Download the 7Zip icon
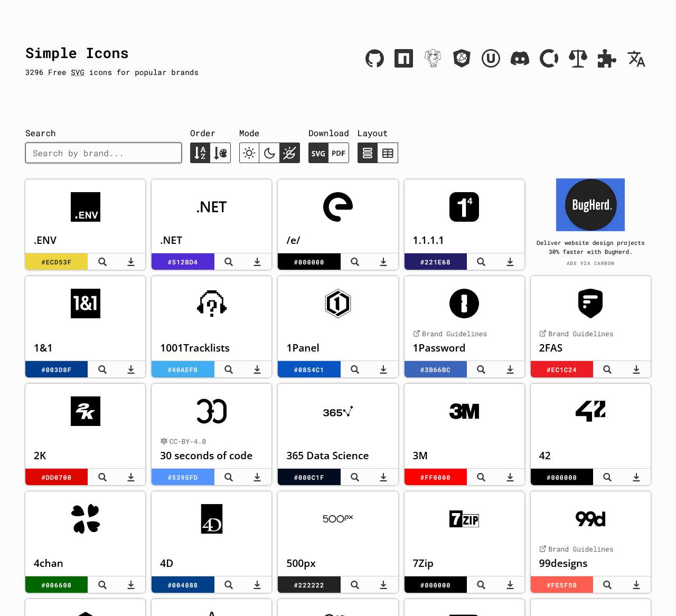676x616 pixels. coord(510,585)
